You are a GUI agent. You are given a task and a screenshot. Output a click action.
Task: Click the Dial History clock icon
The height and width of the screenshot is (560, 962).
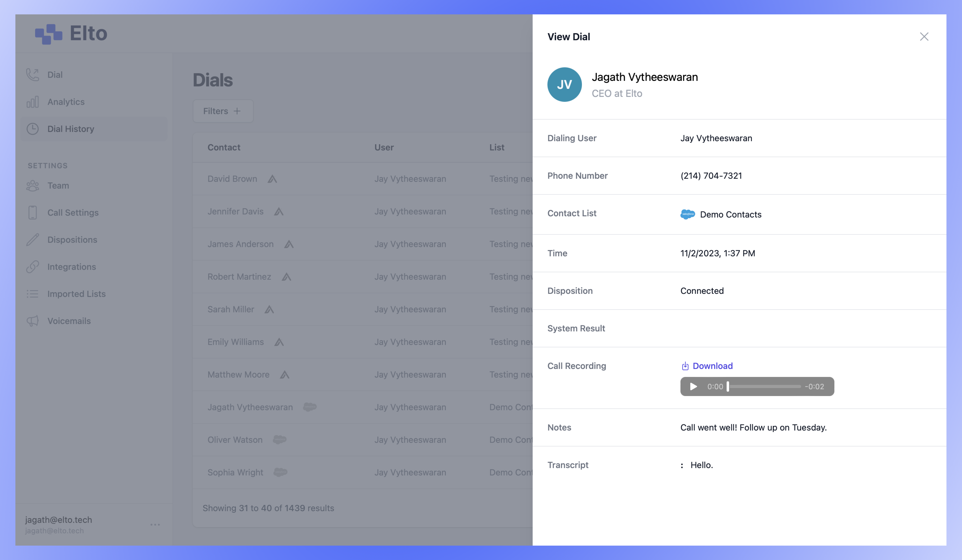click(x=33, y=129)
